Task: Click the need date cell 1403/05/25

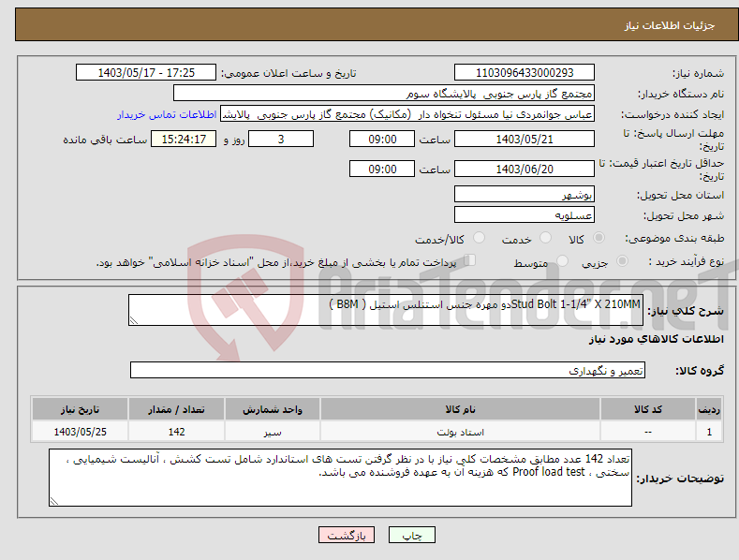Action: [80, 432]
